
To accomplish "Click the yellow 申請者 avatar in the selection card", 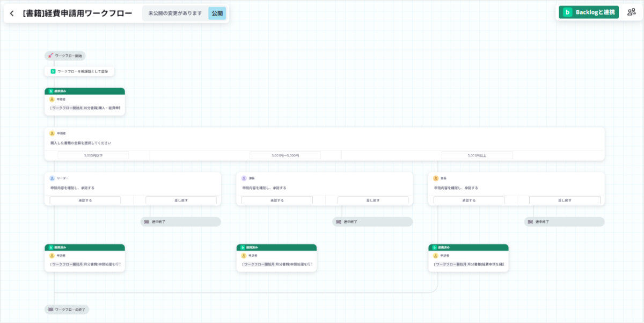I will pyautogui.click(x=52, y=133).
